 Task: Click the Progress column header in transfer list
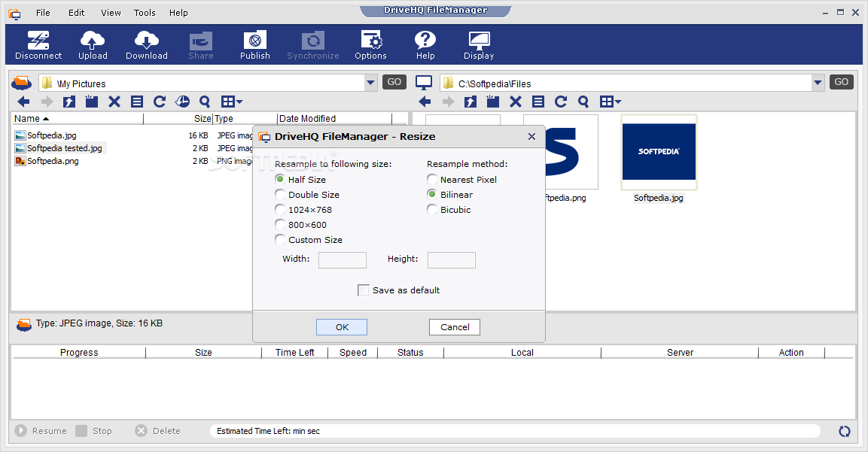[79, 353]
